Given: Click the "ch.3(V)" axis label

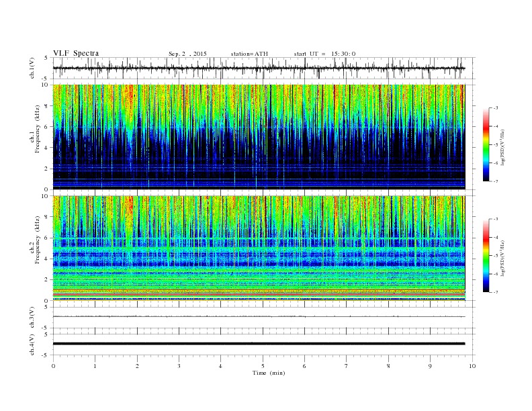Looking at the screenshot, I should pyautogui.click(x=32, y=317).
